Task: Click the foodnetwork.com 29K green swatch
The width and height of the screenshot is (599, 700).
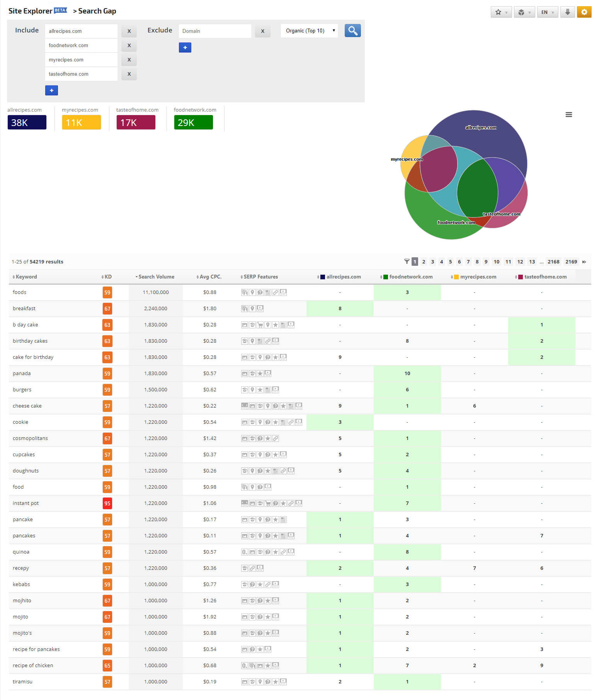Action: coord(193,122)
